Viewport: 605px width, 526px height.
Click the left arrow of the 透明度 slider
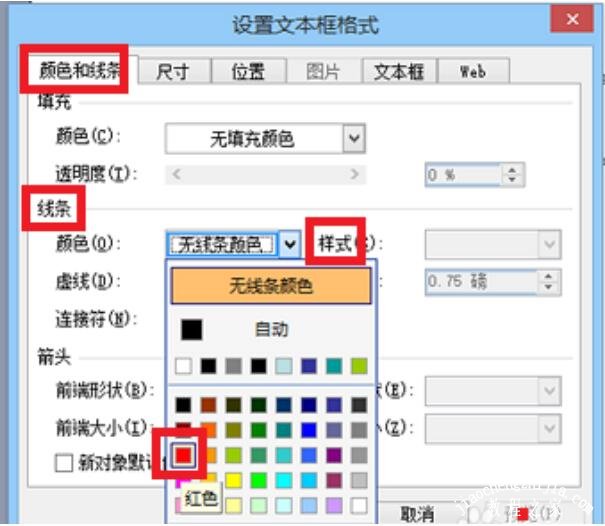[x=176, y=174]
